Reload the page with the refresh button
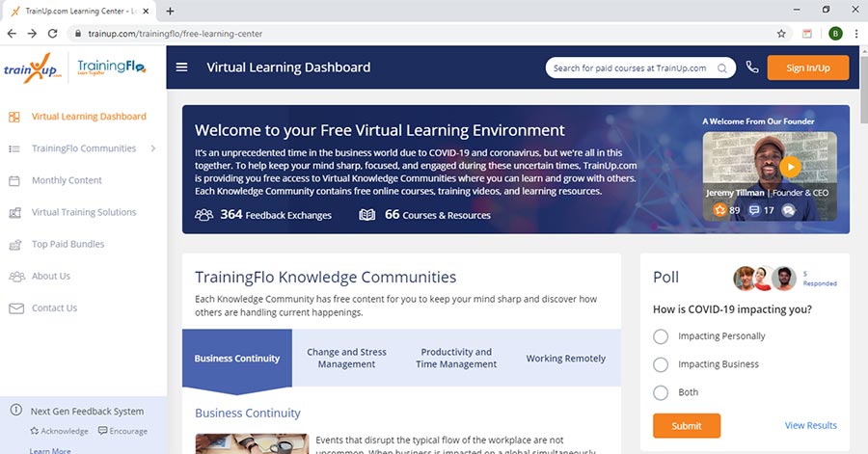Viewport: 868px width, 454px height. coord(53,34)
